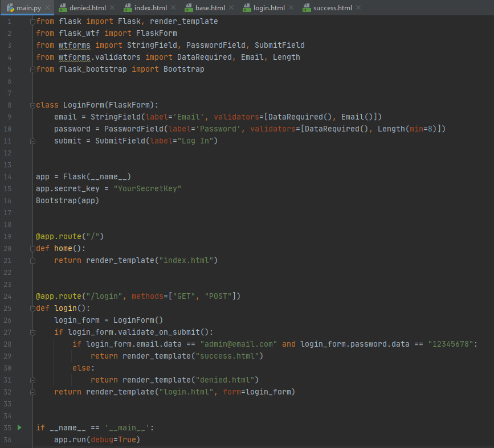Viewport: 494px width, 448px height.
Task: Collapse the home function at line 20
Action: pos(32,249)
